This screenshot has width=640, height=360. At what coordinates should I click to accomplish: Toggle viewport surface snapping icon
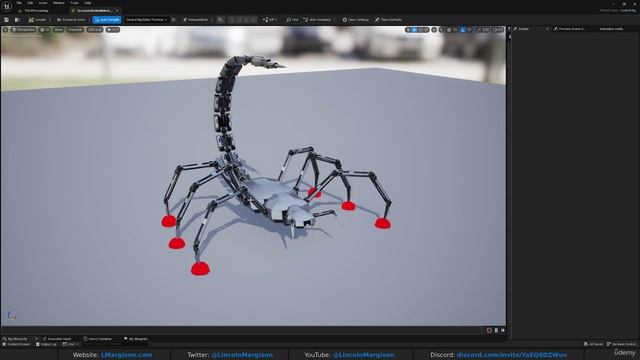pos(442,30)
